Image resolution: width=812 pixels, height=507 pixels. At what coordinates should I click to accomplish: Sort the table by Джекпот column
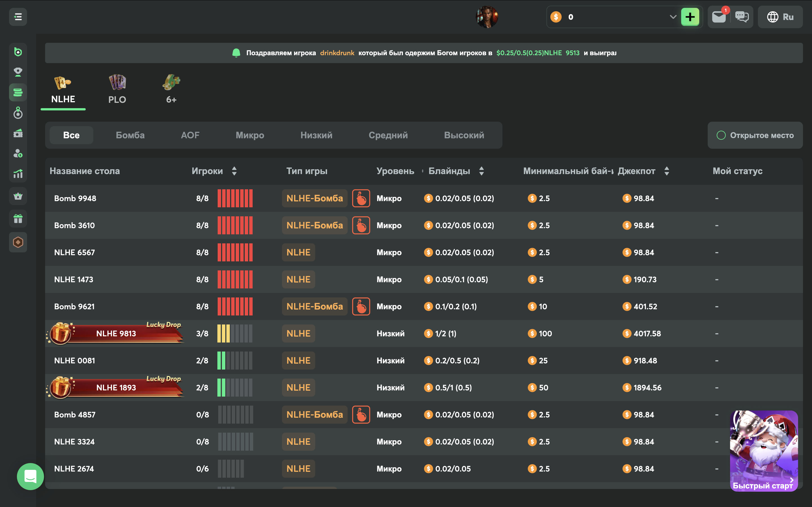(x=667, y=171)
